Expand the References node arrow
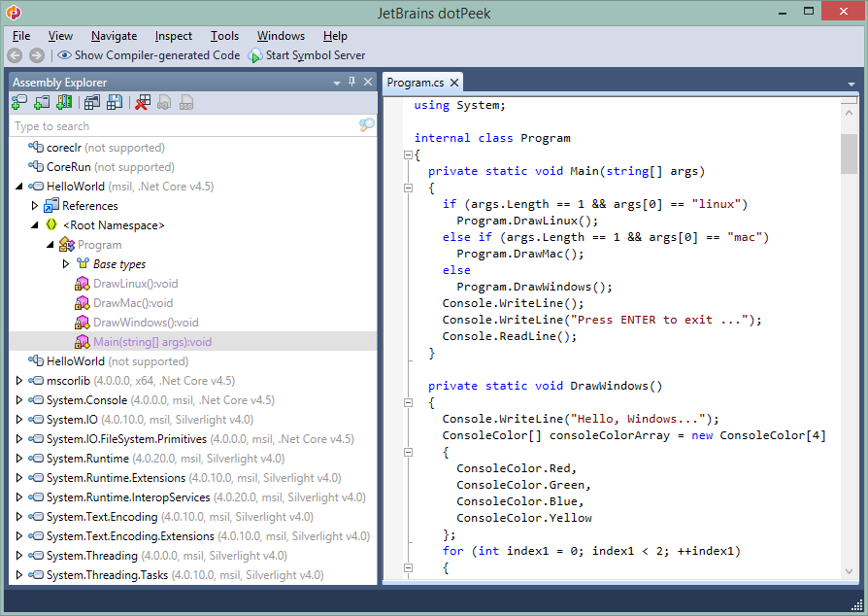The height and width of the screenshot is (616, 868). pos(34,206)
